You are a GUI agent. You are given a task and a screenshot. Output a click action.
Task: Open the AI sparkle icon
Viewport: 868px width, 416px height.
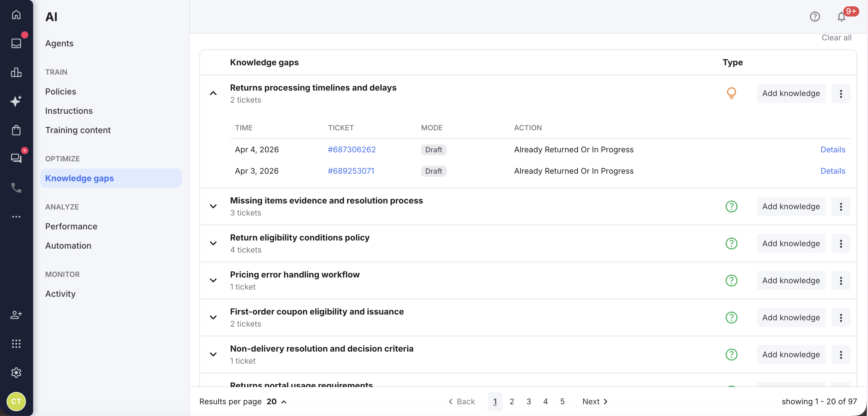16,101
